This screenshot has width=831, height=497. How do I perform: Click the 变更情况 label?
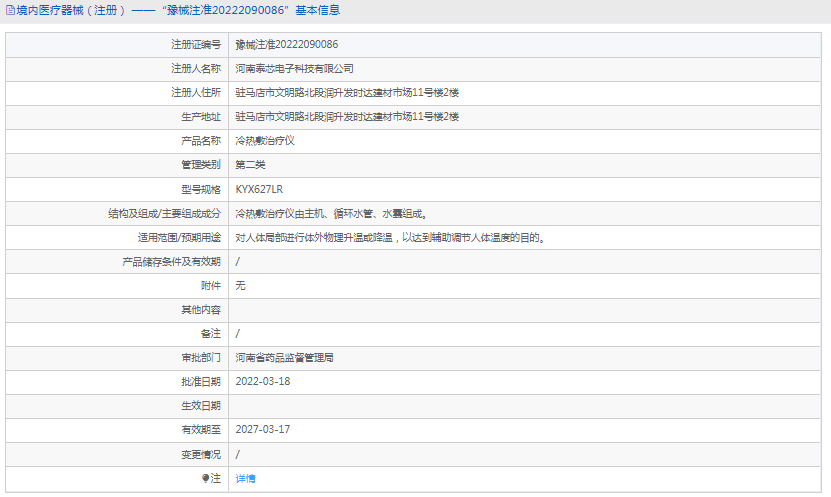201,455
